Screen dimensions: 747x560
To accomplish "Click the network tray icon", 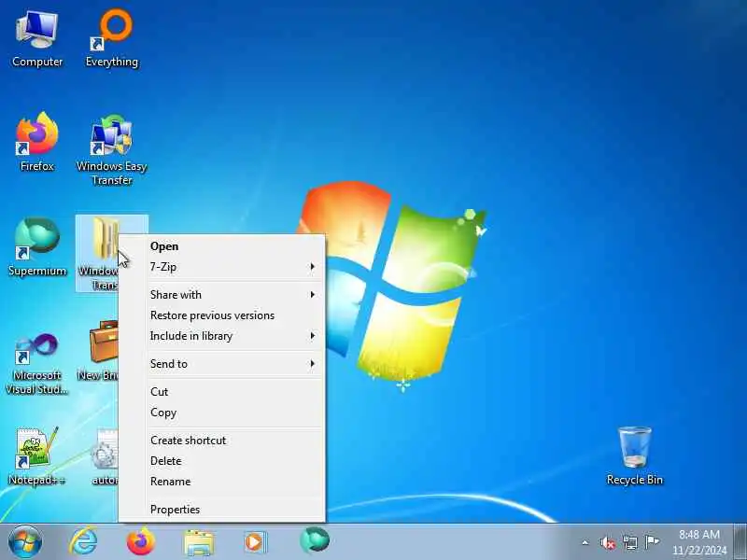I will pos(629,542).
